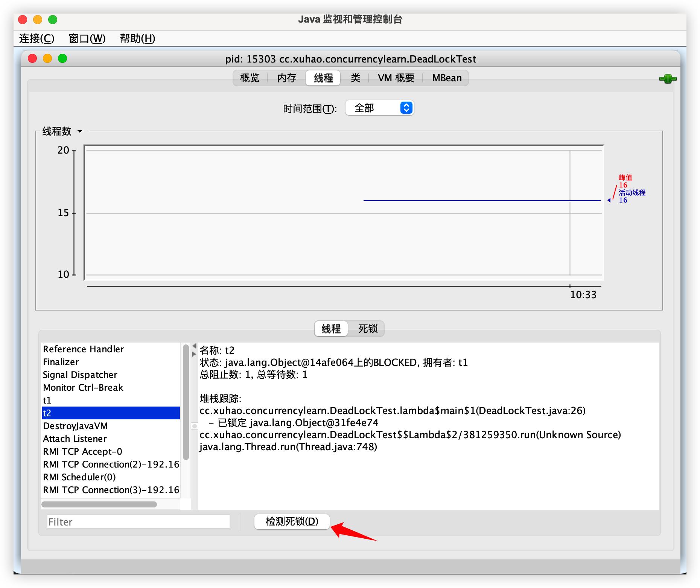700x588 pixels.
Task: Select the top 线程 tab
Action: click(x=323, y=78)
